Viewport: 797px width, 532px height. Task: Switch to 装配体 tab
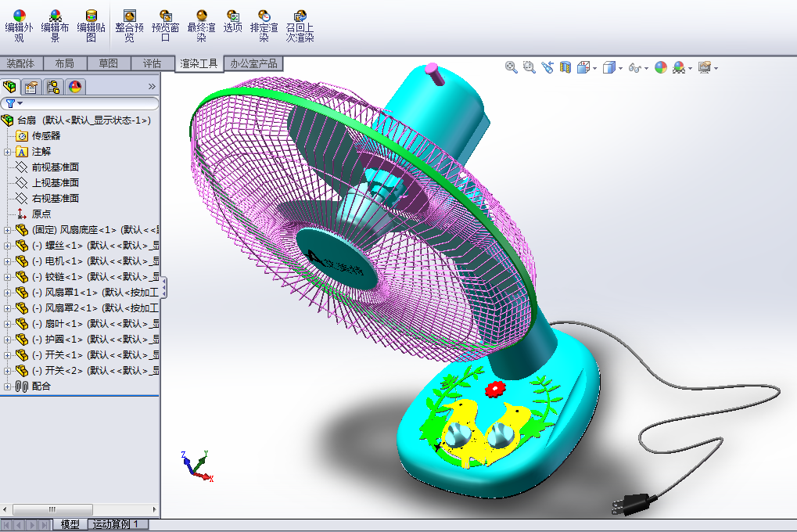tap(21, 63)
